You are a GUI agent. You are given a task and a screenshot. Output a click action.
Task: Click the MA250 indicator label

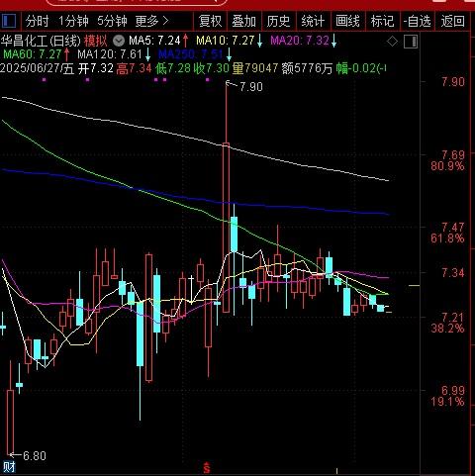point(191,54)
